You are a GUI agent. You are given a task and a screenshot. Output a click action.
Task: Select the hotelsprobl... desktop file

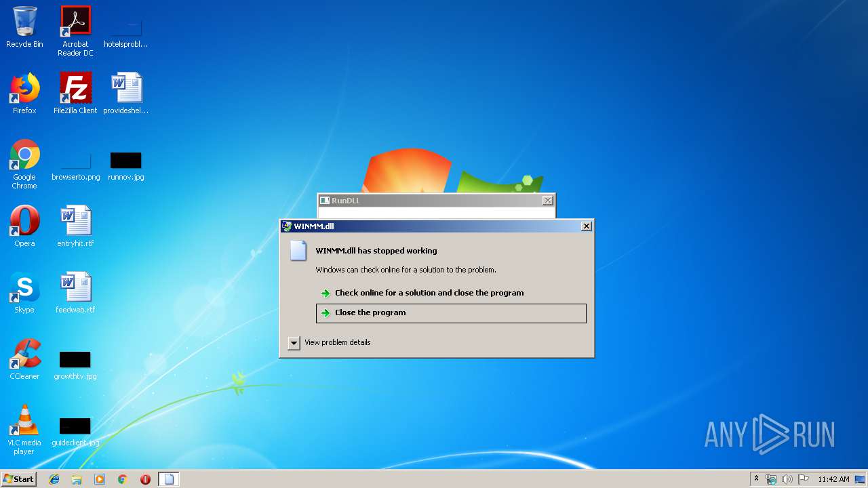[x=125, y=31]
